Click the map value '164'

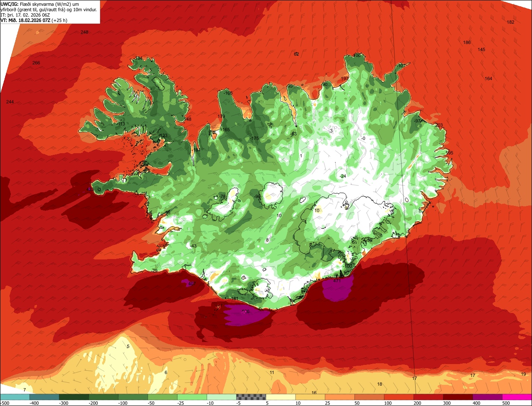click(x=488, y=78)
